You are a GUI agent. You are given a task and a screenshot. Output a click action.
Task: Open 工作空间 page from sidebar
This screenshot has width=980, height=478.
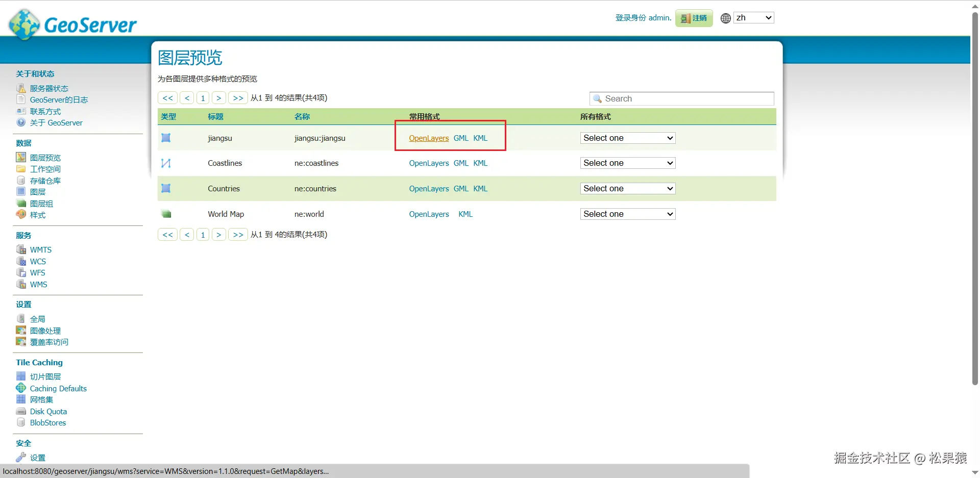[45, 169]
